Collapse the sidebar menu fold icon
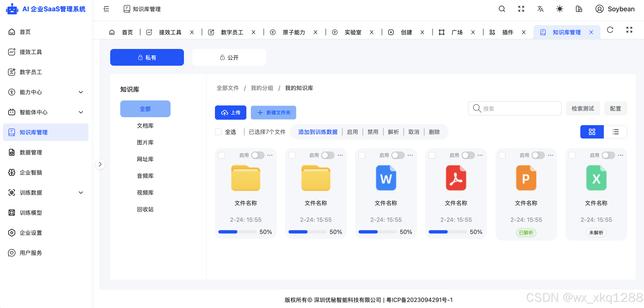The image size is (644, 308). point(106,9)
